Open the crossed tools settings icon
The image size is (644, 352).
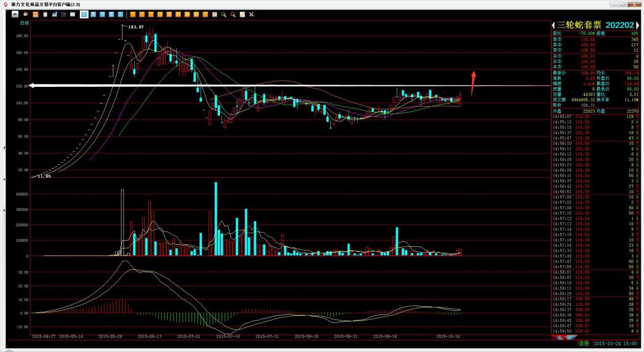pyautogui.click(x=251, y=14)
